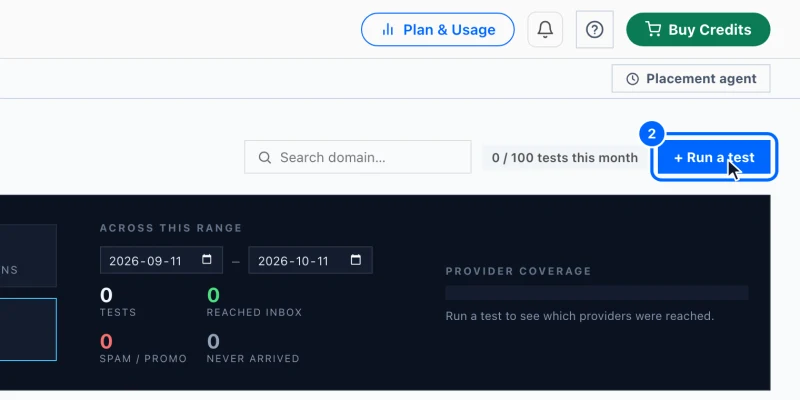Open calendar picker for start date 2026-09-11
Image resolution: width=800 pixels, height=400 pixels.
207,260
